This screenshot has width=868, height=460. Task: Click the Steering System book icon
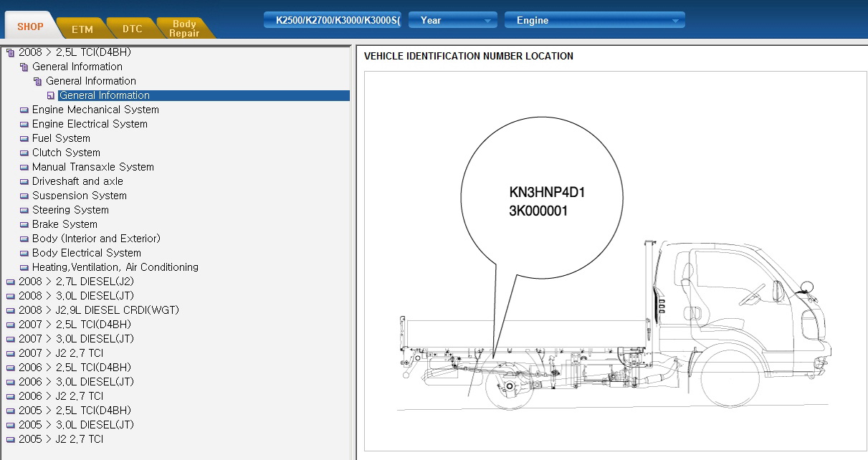(x=24, y=210)
